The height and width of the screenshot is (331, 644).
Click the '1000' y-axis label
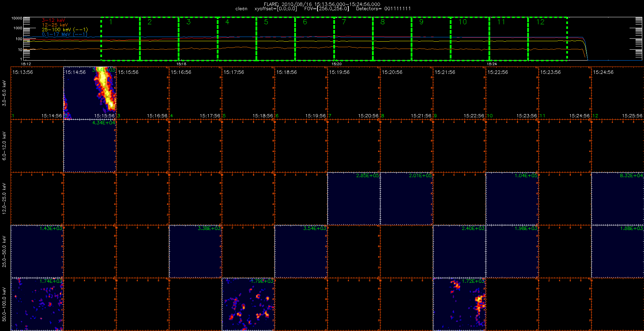pyautogui.click(x=18, y=28)
